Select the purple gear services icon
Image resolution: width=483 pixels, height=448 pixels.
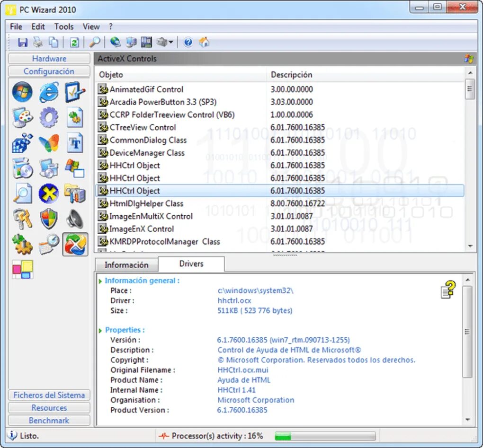click(x=49, y=117)
